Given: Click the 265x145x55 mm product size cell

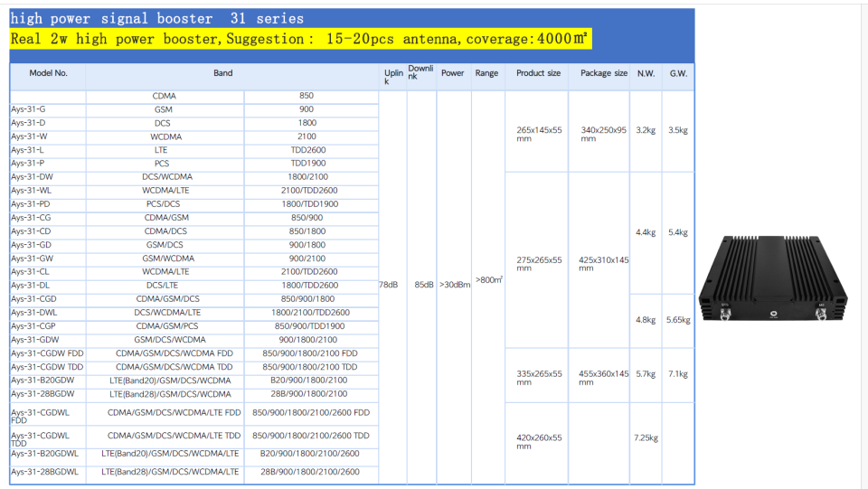Looking at the screenshot, I should click(538, 134).
